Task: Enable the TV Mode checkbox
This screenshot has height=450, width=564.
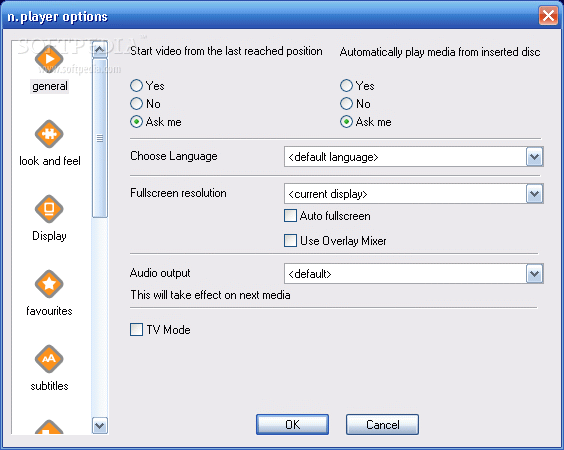Action: point(136,329)
